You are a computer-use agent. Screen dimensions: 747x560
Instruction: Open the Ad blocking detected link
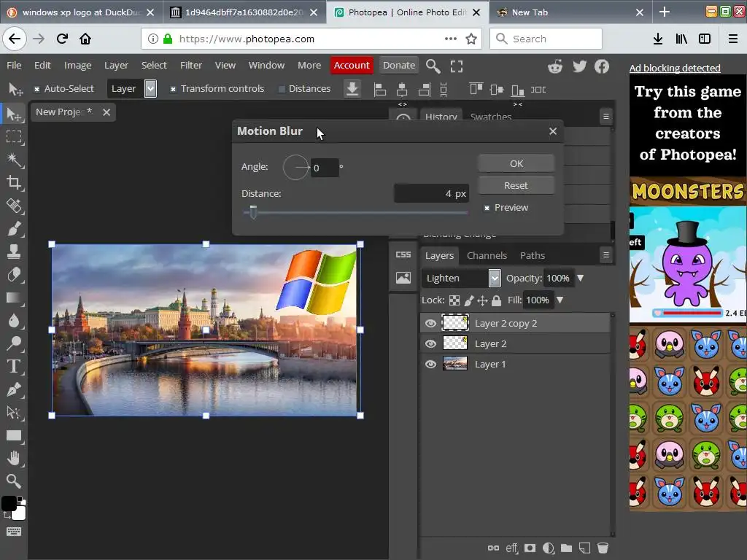click(675, 68)
